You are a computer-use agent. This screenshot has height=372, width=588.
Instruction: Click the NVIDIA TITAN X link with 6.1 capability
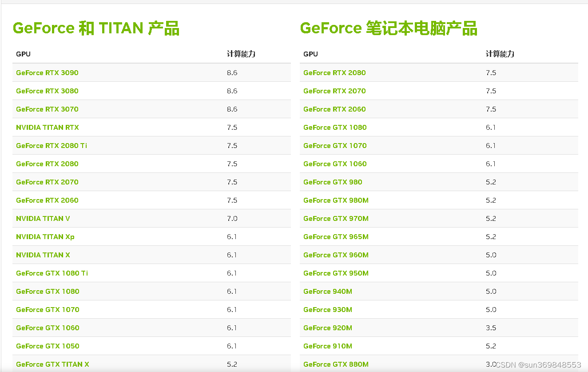[x=43, y=255]
